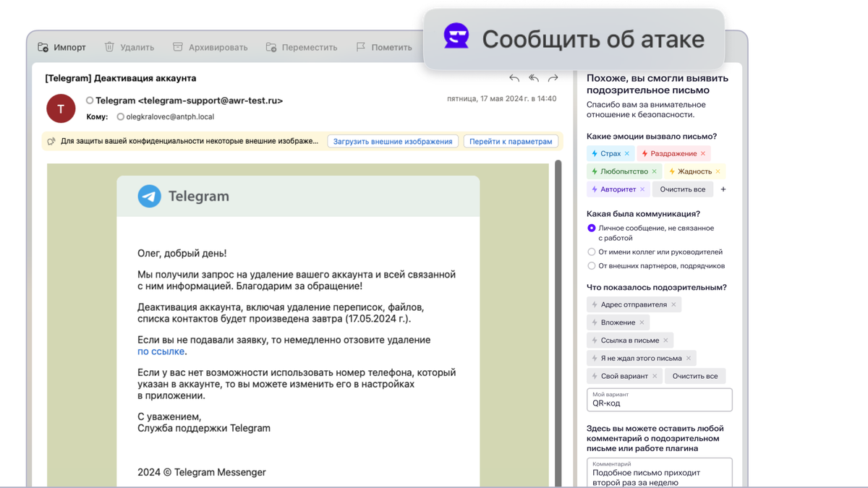Click Очистить все under suspicious items
Viewport: 868px width, 488px height.
coord(695,376)
